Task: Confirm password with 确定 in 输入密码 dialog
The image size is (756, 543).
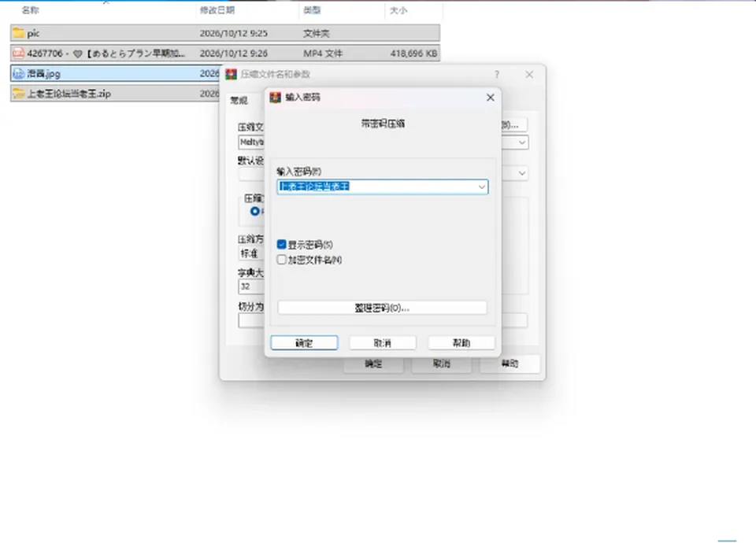Action: coord(304,342)
